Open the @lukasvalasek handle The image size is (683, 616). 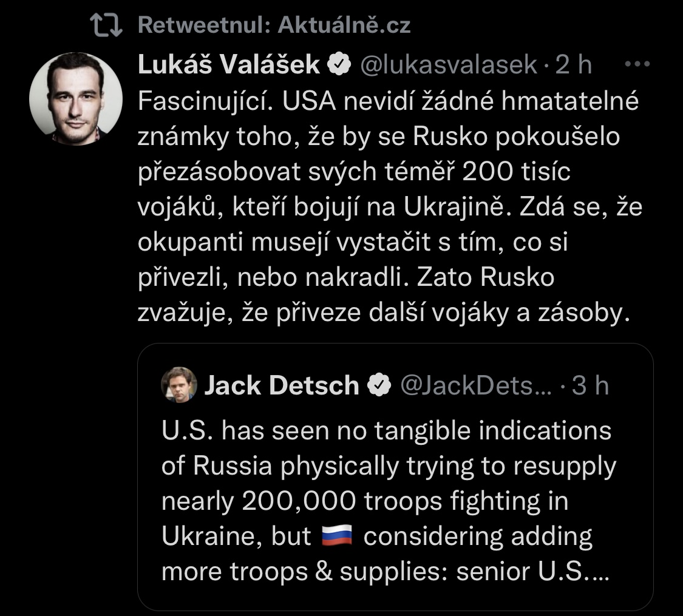pos(448,65)
